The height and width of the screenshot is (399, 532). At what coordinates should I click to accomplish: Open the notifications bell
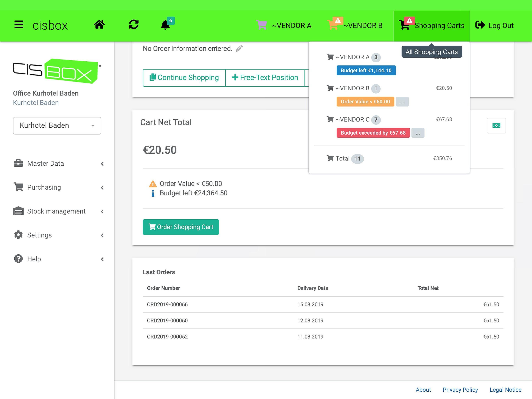click(x=165, y=25)
